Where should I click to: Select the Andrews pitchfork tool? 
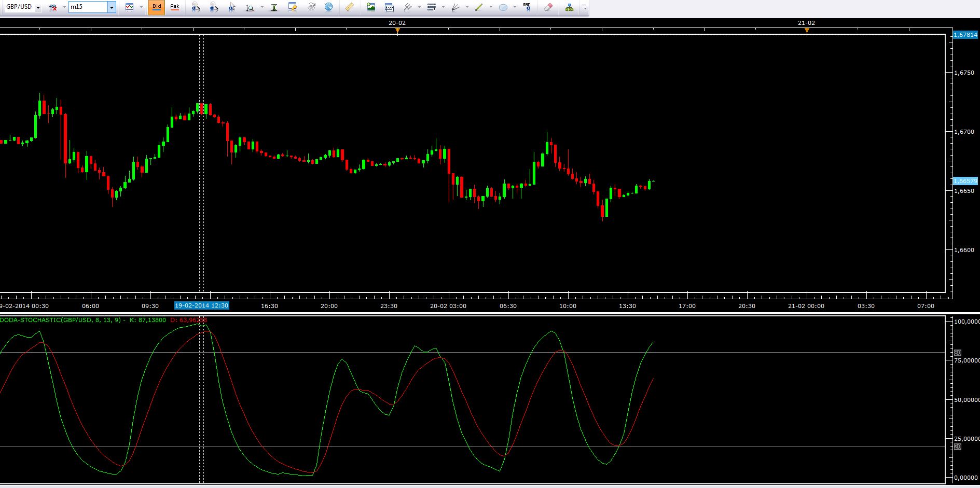[407, 7]
